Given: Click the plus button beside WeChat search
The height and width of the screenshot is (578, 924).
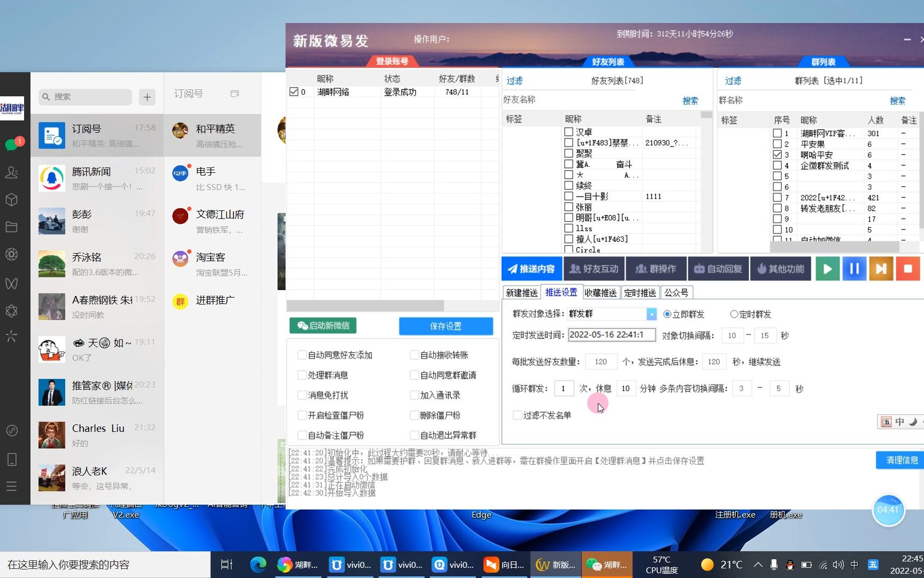Looking at the screenshot, I should 147,97.
